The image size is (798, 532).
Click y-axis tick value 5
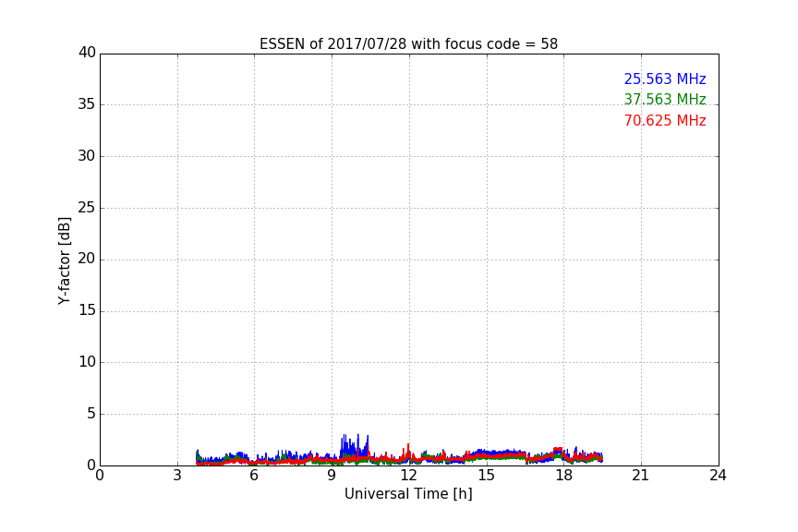[91, 414]
